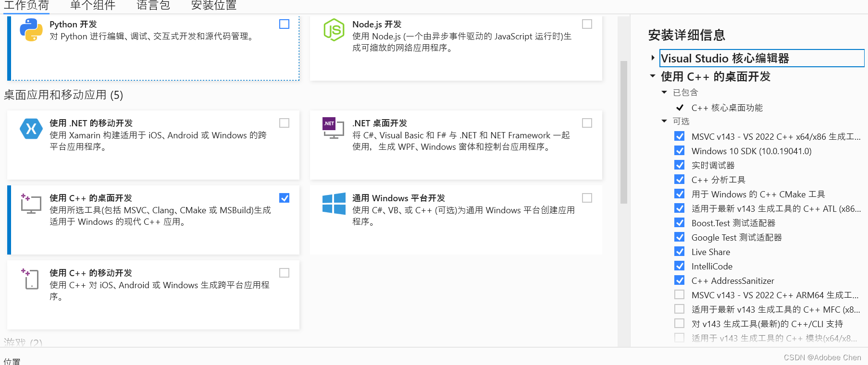Open the 安装位置 tab
The image size is (868, 365).
(214, 6)
